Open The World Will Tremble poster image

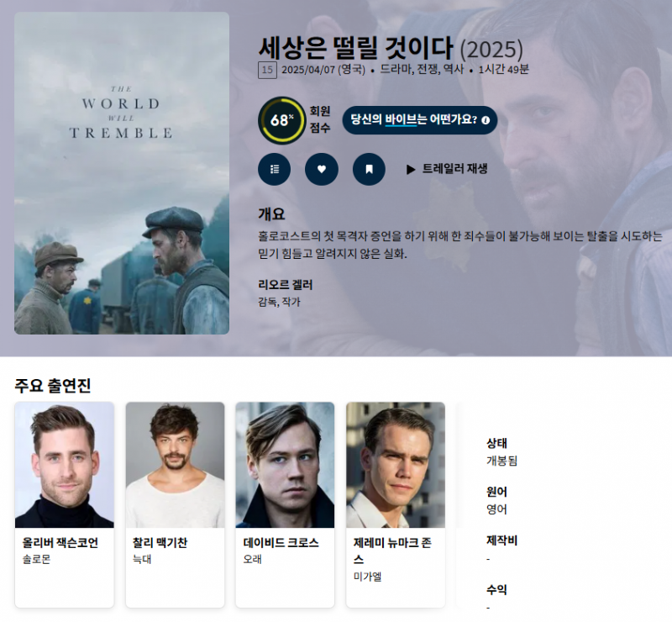[x=122, y=173]
